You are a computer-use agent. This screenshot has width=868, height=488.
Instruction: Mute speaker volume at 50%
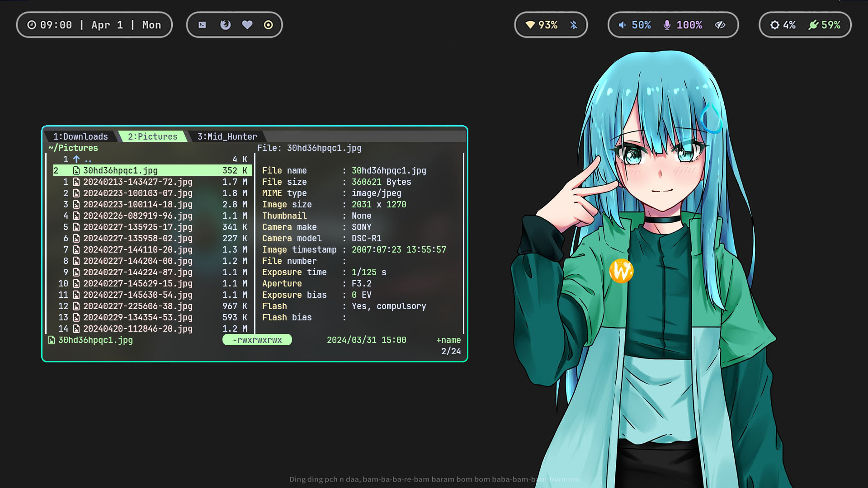tap(635, 25)
